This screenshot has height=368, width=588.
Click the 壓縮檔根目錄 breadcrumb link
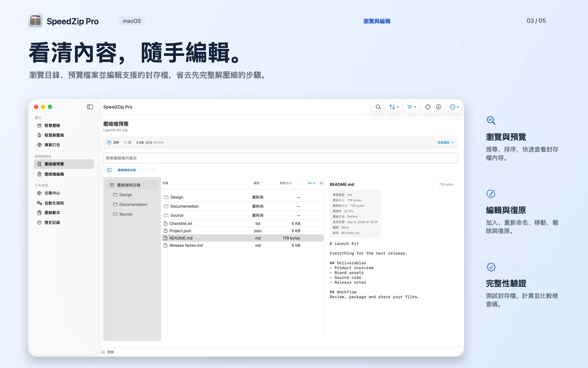[x=127, y=170]
